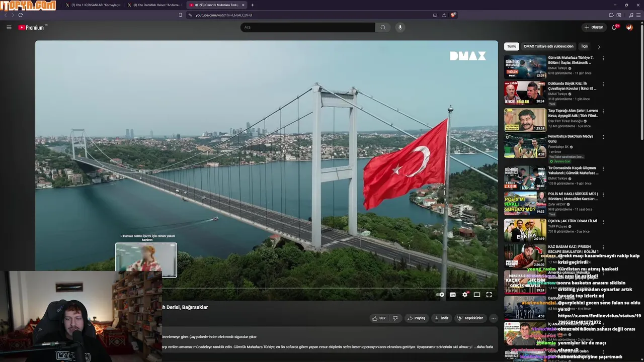Open the music note media control icon
644x362 pixels.
tap(631, 15)
